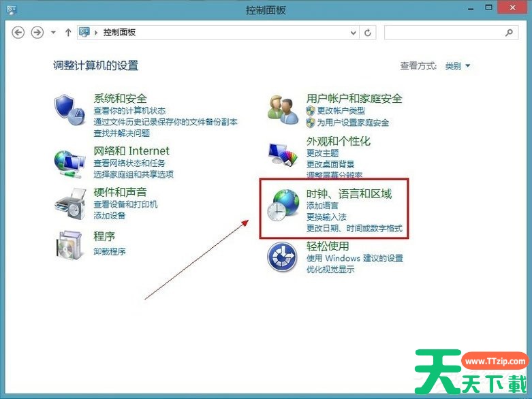The width and height of the screenshot is (532, 399).
Task: Click shield icon beside 为用户设置家庭安全
Action: point(311,123)
